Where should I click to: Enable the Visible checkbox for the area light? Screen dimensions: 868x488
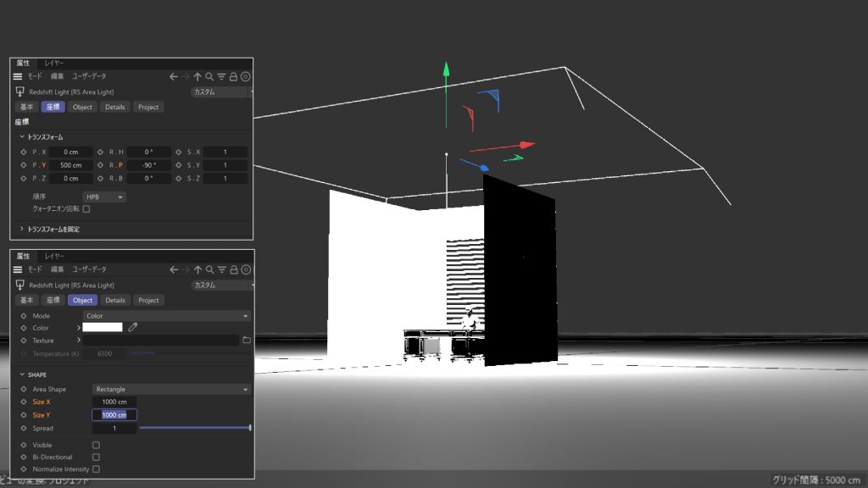click(96, 444)
